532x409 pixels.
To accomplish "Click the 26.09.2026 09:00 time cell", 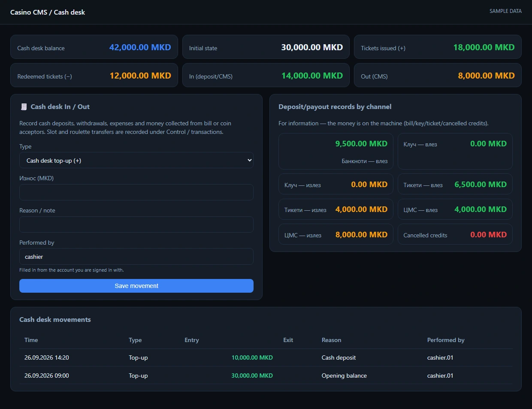I will (47, 376).
